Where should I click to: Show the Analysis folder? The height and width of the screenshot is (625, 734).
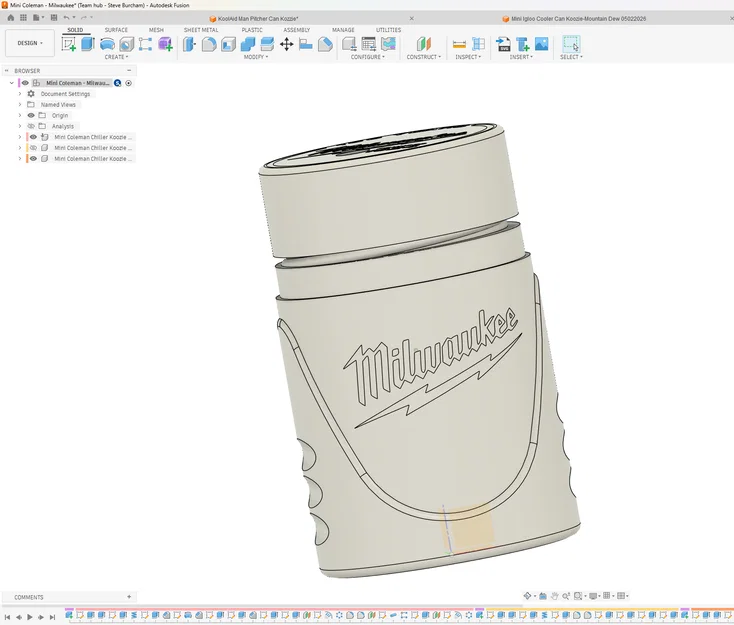tap(31, 126)
